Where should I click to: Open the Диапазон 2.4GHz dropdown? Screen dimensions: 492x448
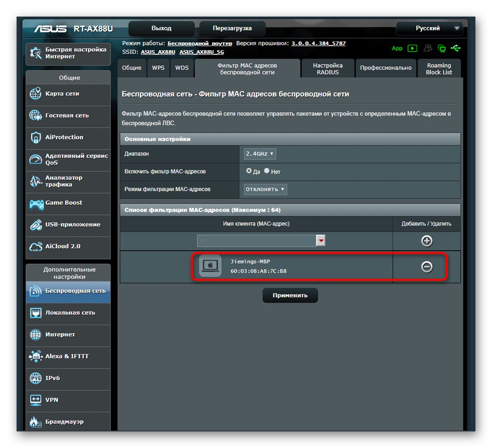pos(260,154)
